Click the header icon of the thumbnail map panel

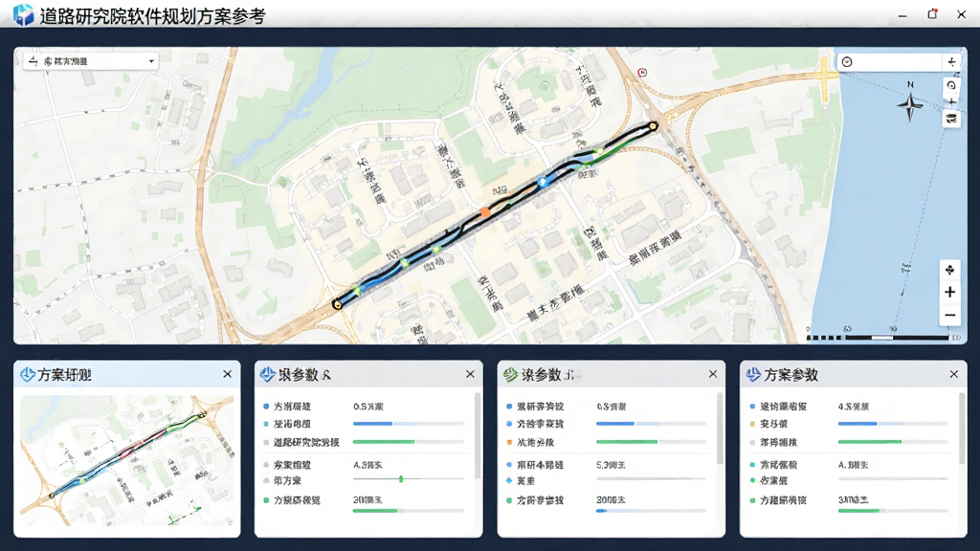tap(28, 374)
